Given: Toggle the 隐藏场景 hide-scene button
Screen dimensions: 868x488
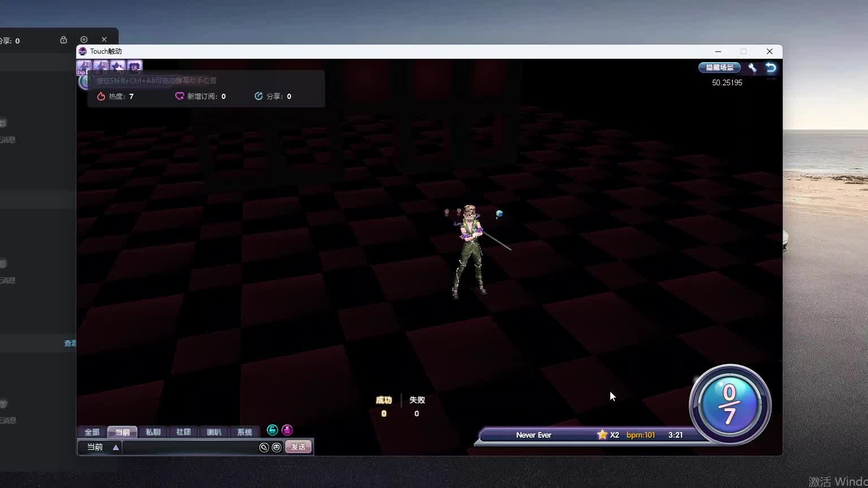Looking at the screenshot, I should (719, 68).
